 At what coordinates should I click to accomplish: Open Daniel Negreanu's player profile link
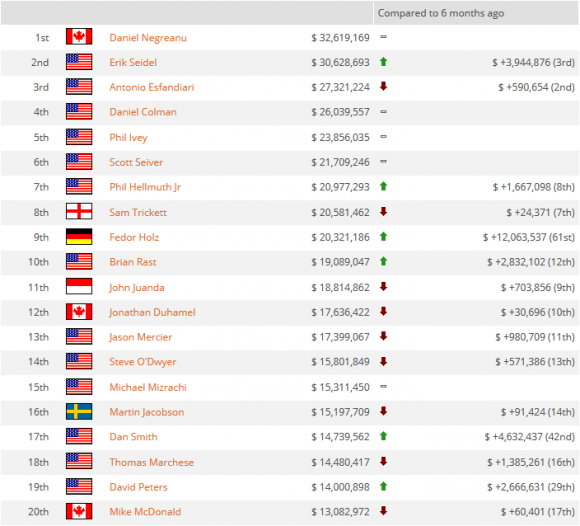coord(148,38)
